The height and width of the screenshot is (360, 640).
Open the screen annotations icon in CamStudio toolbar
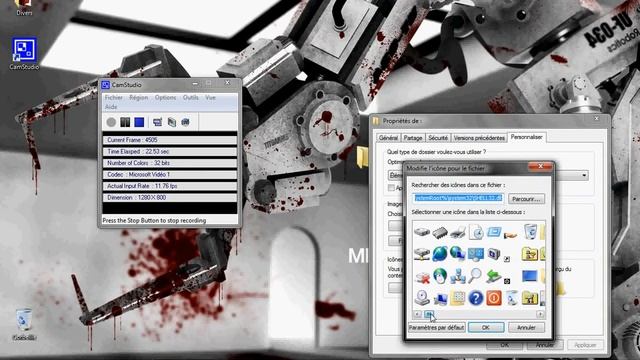coord(172,122)
